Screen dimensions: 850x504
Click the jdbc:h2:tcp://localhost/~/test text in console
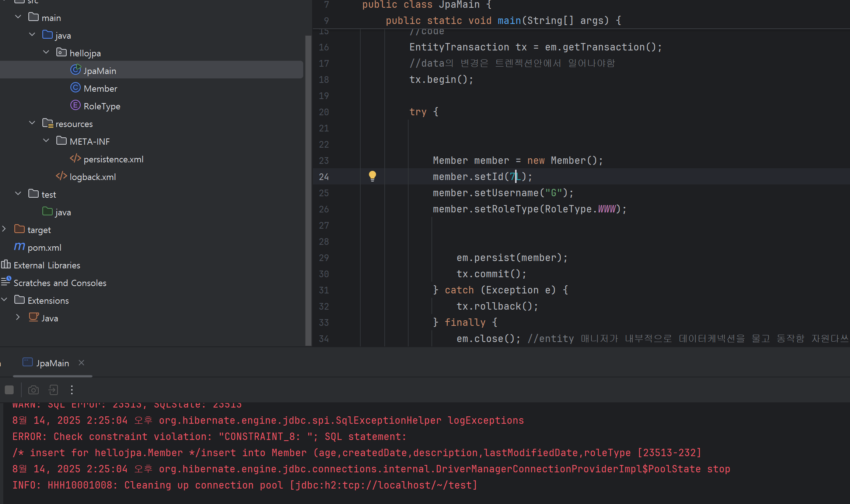point(383,485)
